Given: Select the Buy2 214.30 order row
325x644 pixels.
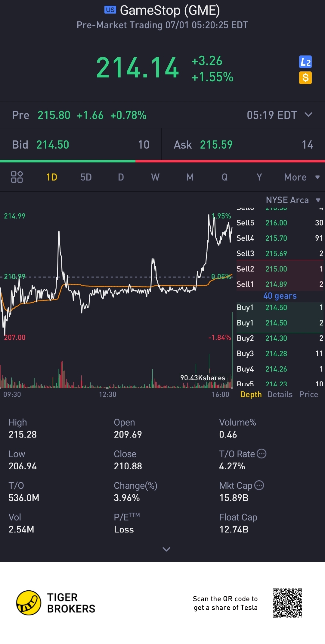Looking at the screenshot, I should tap(280, 338).
